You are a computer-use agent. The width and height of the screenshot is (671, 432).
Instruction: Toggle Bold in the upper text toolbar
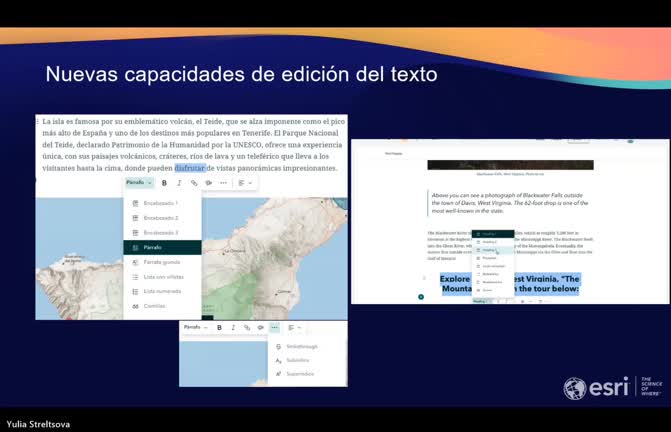[164, 183]
